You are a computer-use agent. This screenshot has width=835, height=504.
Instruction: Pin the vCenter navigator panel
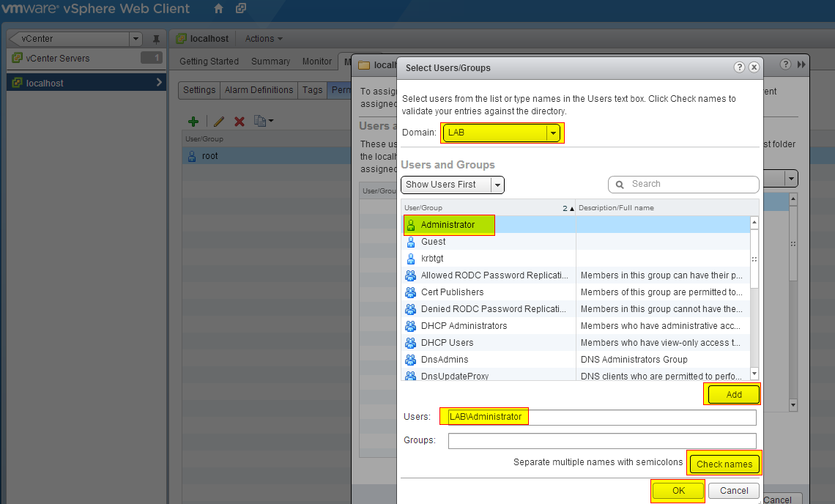pos(156,39)
